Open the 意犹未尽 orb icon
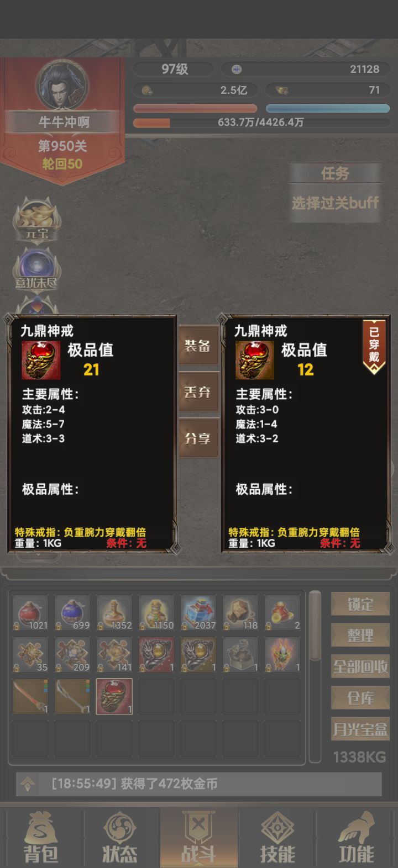The height and width of the screenshot is (868, 398). pyautogui.click(x=37, y=269)
